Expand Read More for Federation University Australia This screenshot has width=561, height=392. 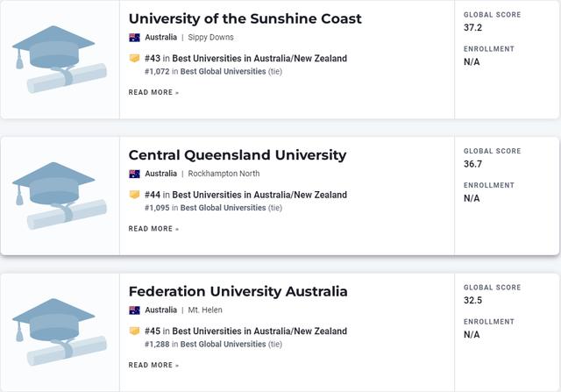153,365
